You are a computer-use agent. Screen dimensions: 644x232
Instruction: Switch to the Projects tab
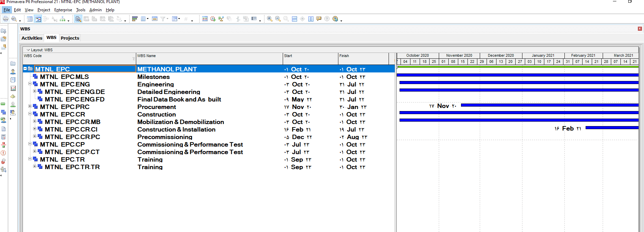70,38
